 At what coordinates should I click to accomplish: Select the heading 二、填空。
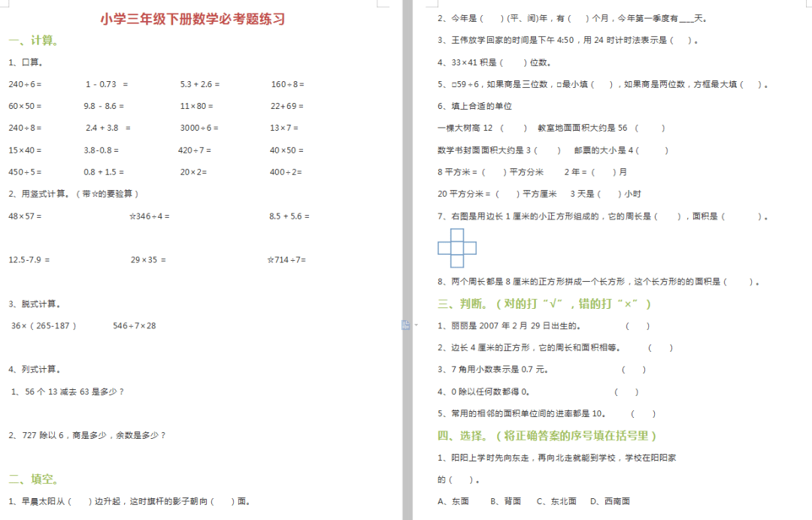34,479
